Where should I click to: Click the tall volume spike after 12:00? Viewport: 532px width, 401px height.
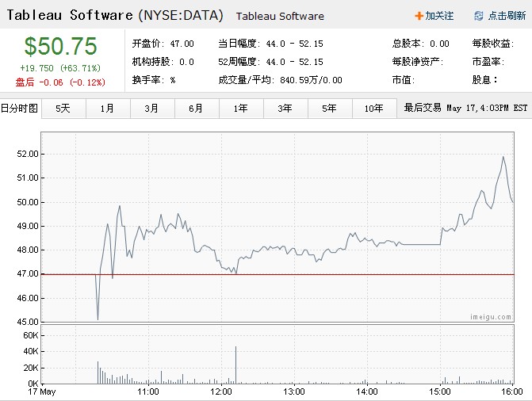[235, 365]
